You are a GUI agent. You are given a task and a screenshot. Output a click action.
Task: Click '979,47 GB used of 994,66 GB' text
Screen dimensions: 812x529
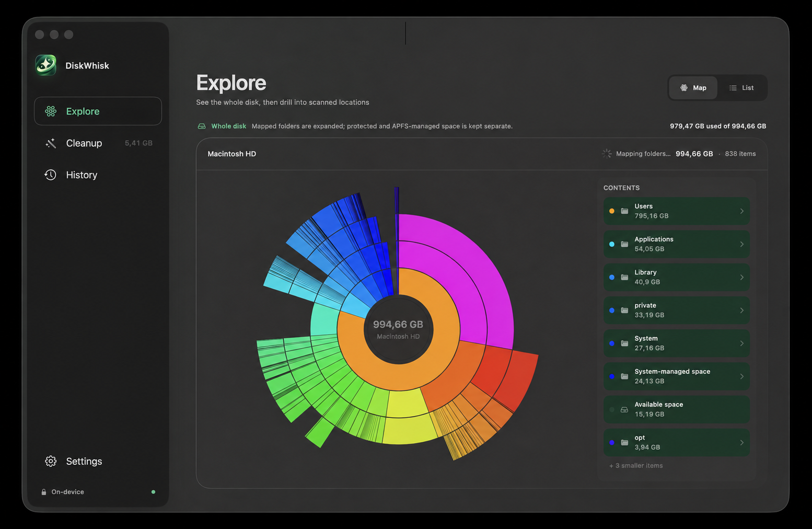(718, 126)
